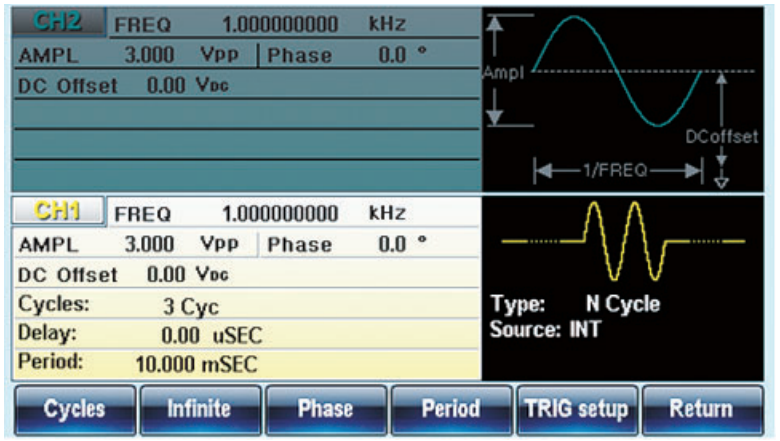Image resolution: width=780 pixels, height=441 pixels.
Task: Select the Period softkey button
Action: click(451, 410)
